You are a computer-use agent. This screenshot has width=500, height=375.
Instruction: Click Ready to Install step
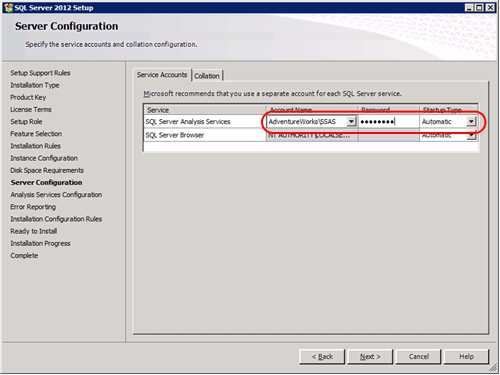[34, 231]
